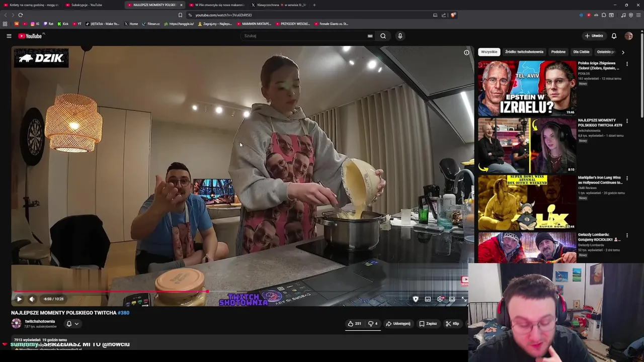Share page via address bar share icon
This screenshot has width=644, height=362.
444,15
